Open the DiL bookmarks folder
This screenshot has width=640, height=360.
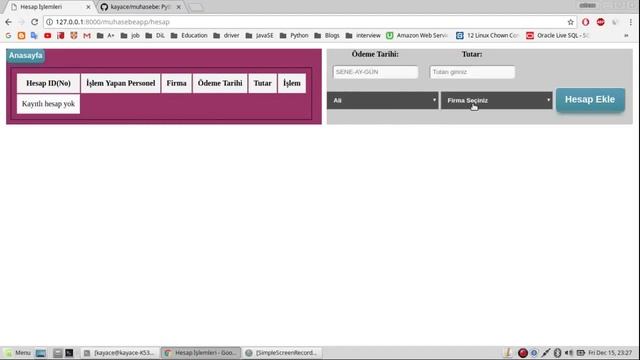pyautogui.click(x=155, y=36)
